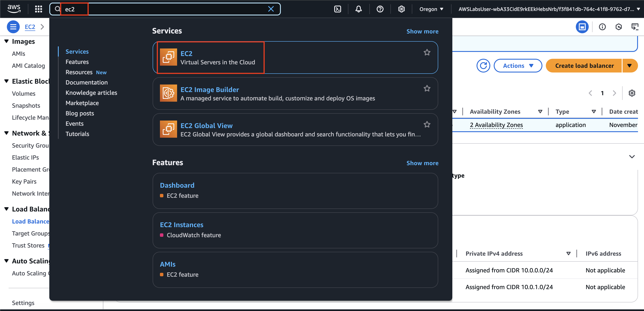This screenshot has height=311, width=644.
Task: Open Elastic IPs in the sidebar
Action: click(x=26, y=157)
